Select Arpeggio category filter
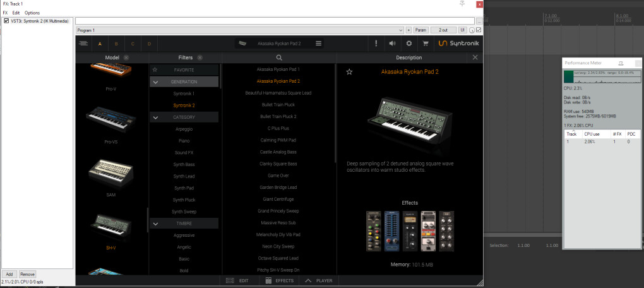 click(x=184, y=129)
